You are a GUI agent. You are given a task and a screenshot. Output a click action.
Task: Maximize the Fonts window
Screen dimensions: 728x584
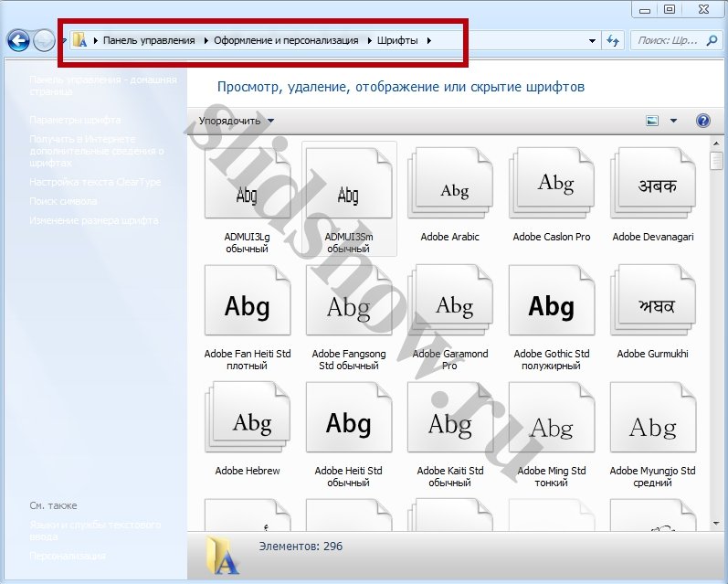pos(670,9)
